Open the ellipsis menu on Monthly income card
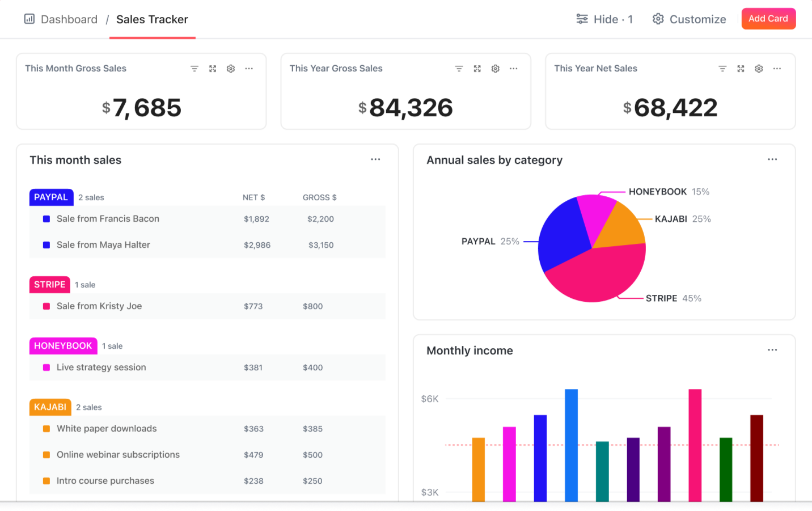812x511 pixels. pos(772,350)
